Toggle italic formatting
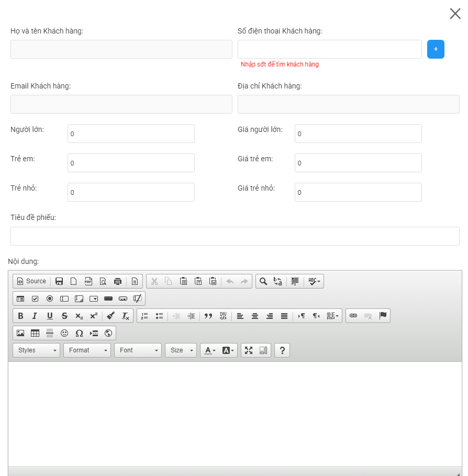 tap(35, 316)
